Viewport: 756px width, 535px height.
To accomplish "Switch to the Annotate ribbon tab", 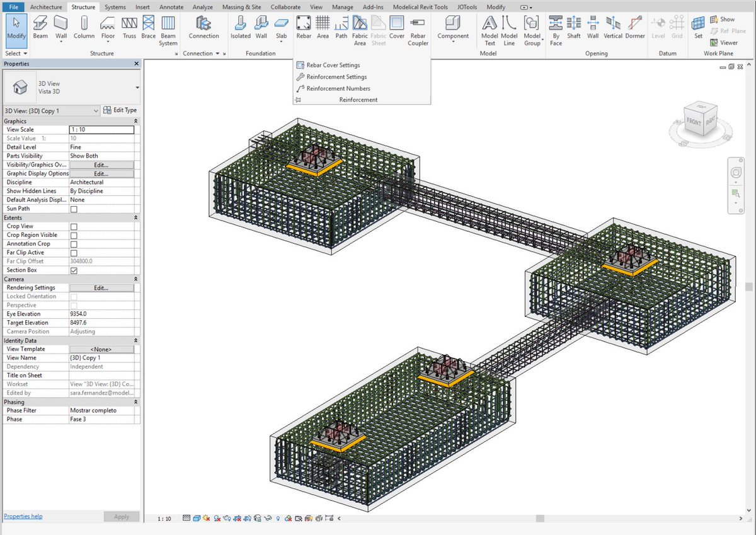I will [x=171, y=7].
